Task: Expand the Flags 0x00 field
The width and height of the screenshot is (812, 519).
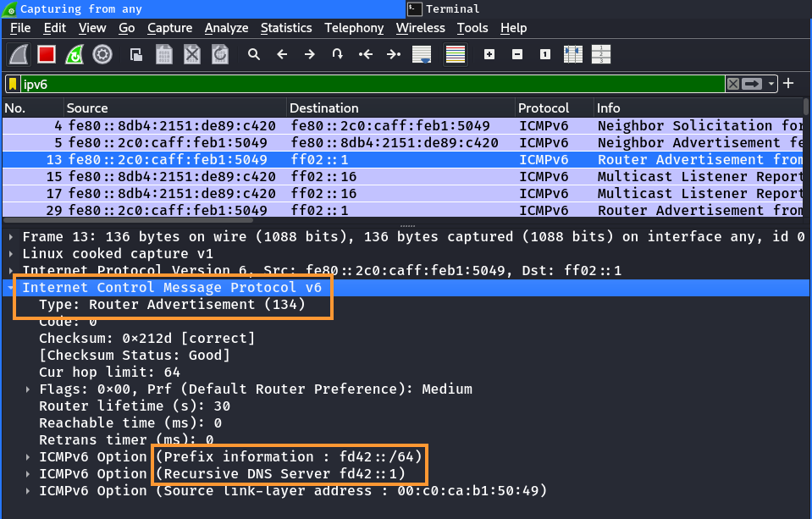Action: [x=28, y=389]
